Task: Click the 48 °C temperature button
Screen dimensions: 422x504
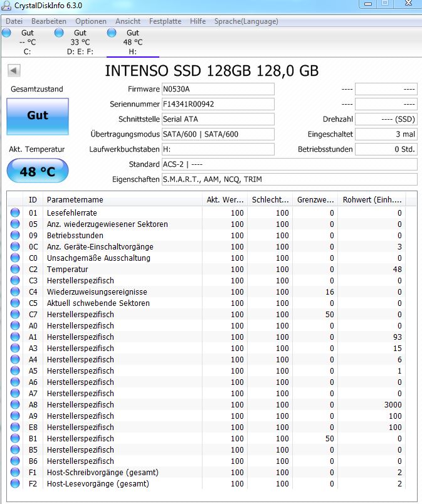Action: click(38, 171)
